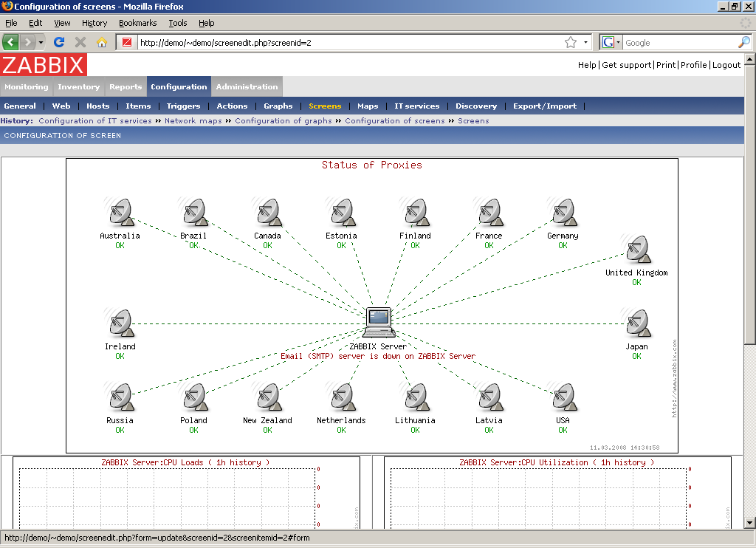Select the Australia proxy dish icon

point(120,212)
